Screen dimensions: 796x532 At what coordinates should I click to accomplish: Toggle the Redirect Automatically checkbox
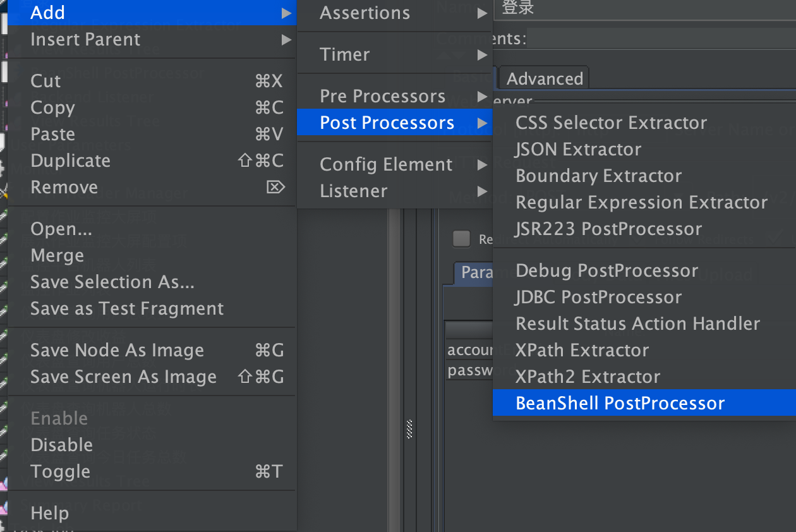tap(462, 239)
